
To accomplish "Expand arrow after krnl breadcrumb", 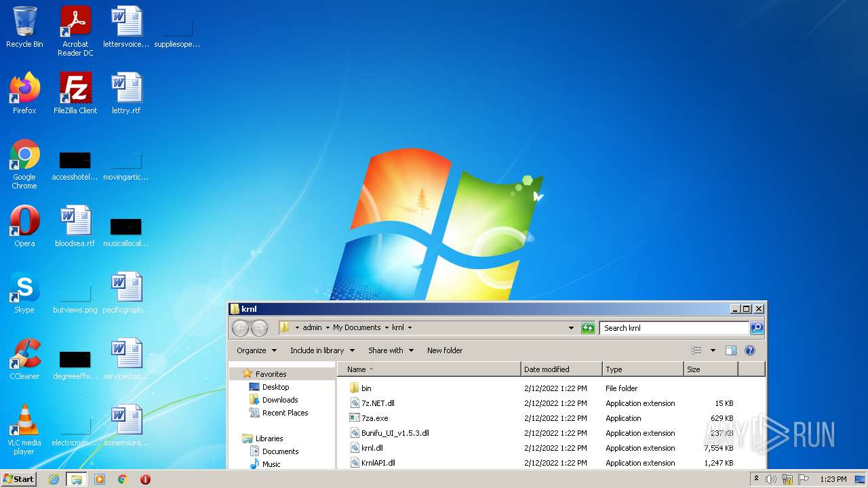I will (x=410, y=327).
